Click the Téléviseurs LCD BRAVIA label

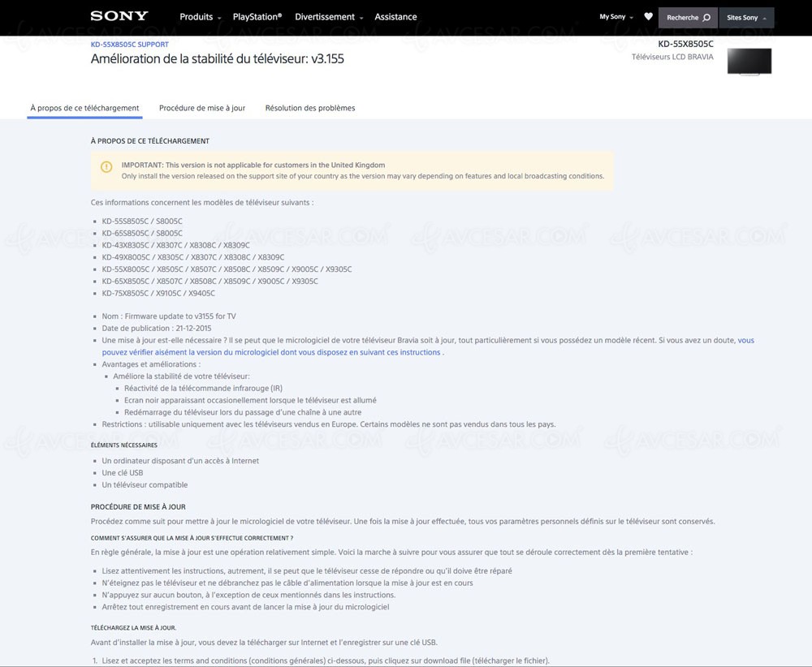(673, 57)
